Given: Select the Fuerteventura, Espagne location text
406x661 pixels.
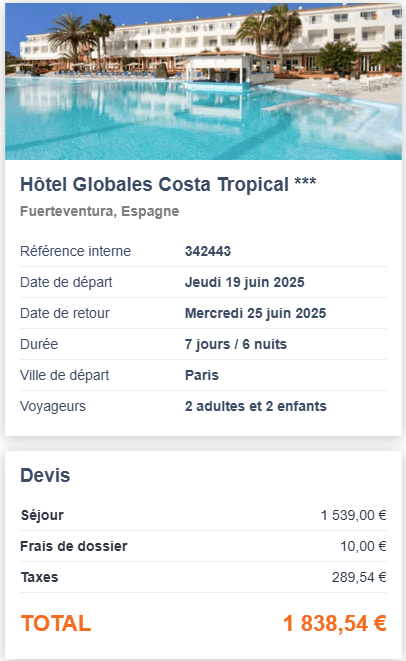Looking at the screenshot, I should pos(99,211).
